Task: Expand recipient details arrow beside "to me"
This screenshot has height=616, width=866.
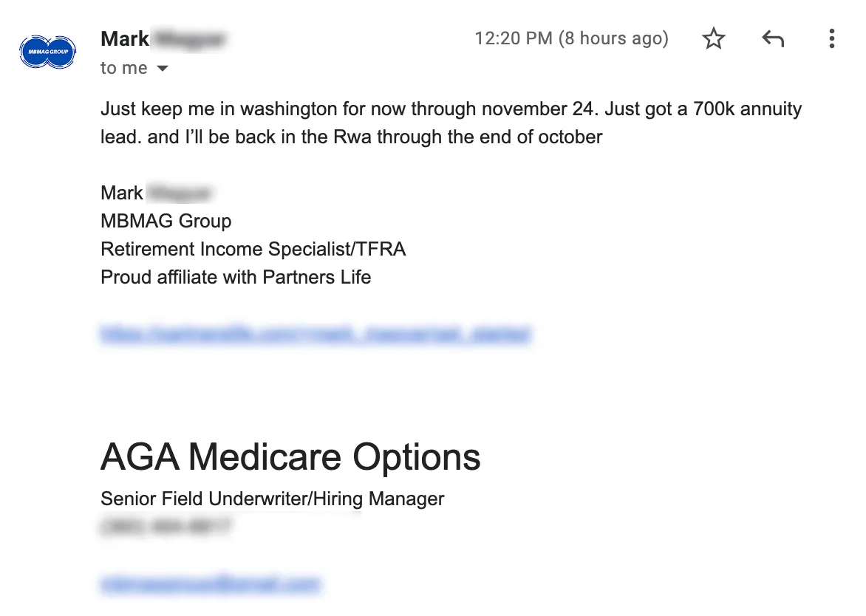Action: point(163,69)
